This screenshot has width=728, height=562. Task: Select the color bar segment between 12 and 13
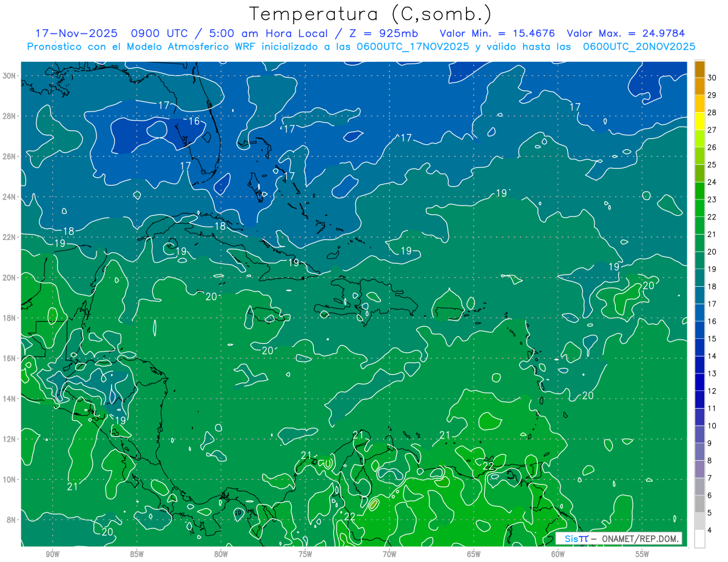coord(699,383)
